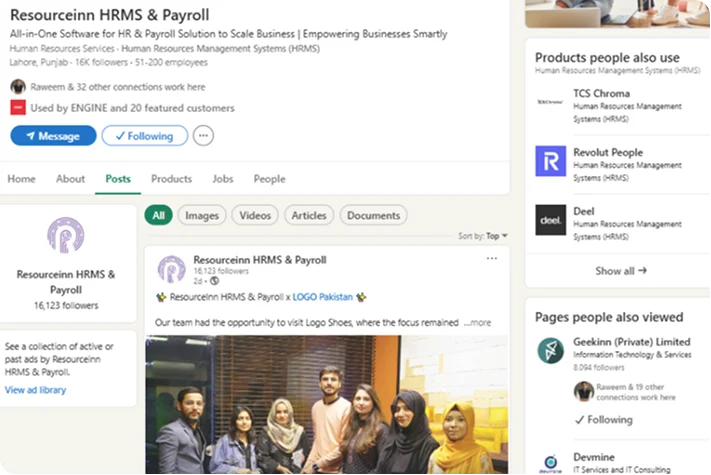Expand post text with the more link
Screen dimensions: 711x475
[478, 323]
